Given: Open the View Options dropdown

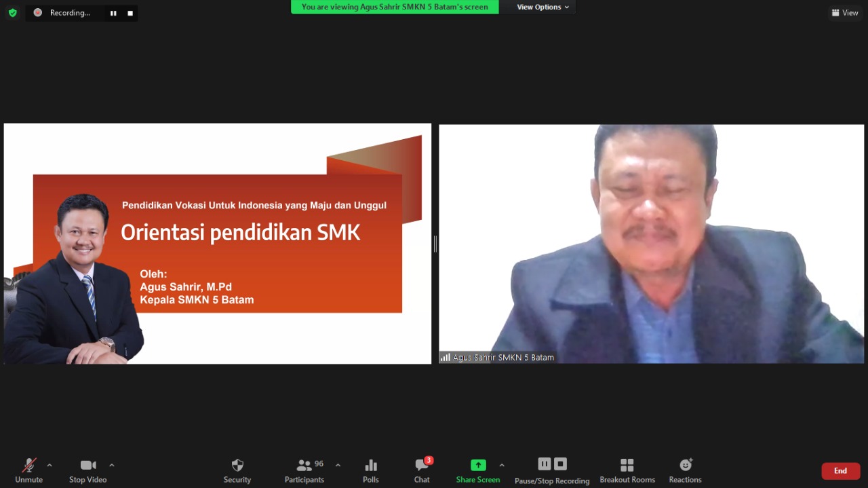Looking at the screenshot, I should pos(542,7).
